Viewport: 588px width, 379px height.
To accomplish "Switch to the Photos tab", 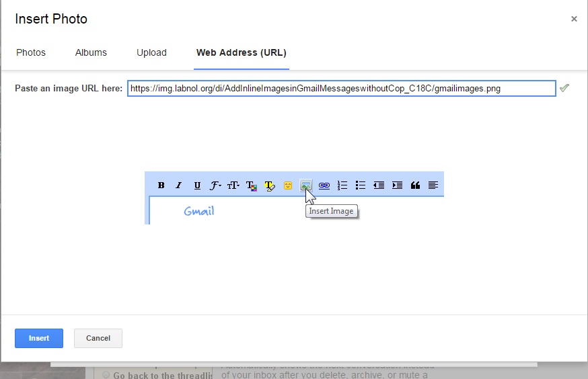I will pyautogui.click(x=31, y=52).
